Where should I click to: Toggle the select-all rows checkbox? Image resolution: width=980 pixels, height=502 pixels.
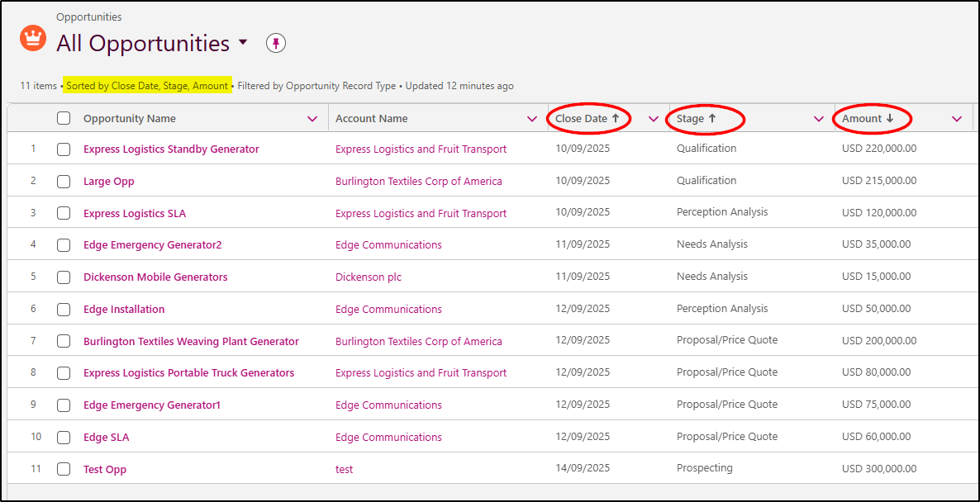[x=64, y=119]
